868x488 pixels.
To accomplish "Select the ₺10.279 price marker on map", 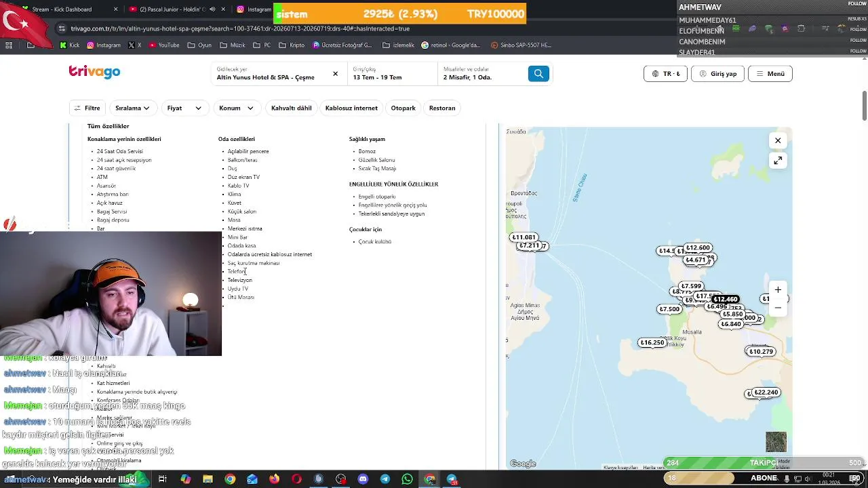I will [761, 352].
